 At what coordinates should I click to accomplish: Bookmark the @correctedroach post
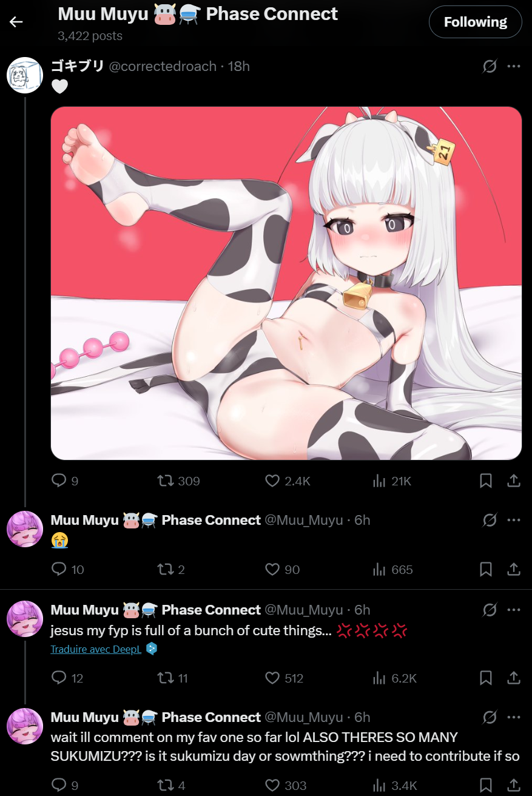click(x=486, y=481)
